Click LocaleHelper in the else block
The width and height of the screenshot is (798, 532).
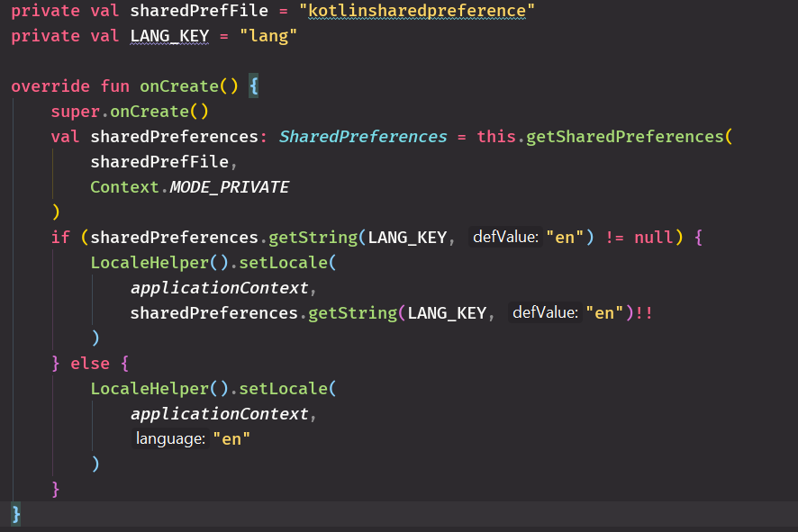[x=150, y=389]
